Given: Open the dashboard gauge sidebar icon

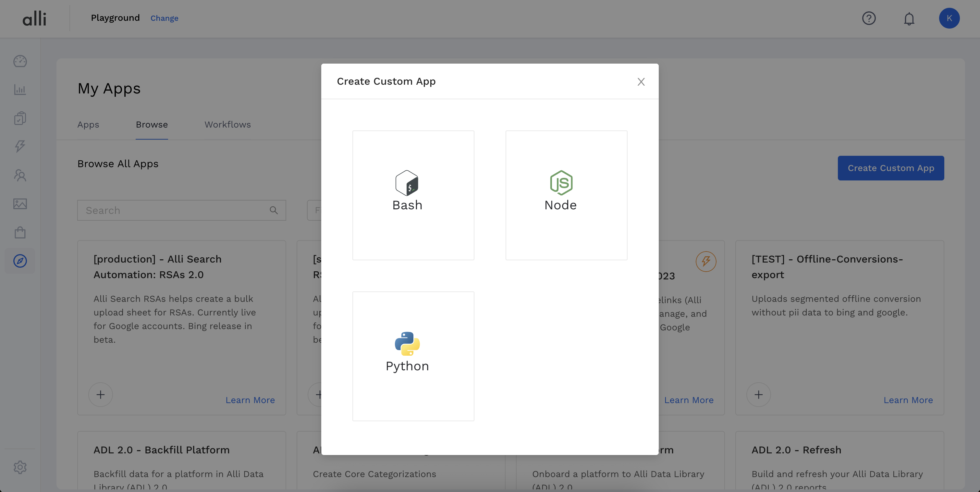Looking at the screenshot, I should click(x=20, y=61).
